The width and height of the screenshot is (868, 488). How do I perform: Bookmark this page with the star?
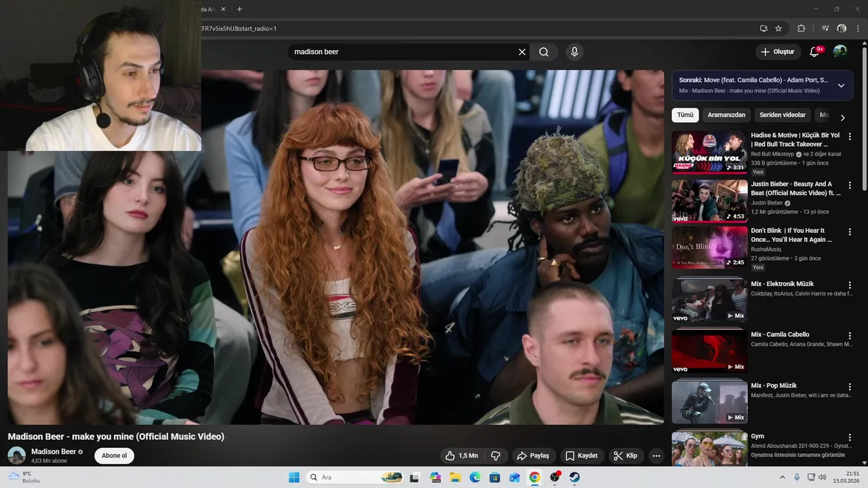tap(778, 28)
